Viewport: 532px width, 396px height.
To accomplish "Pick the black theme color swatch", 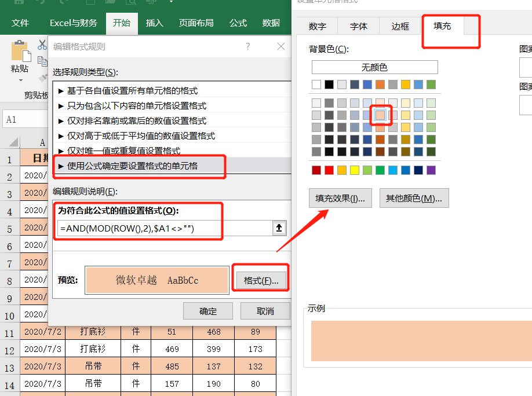I will (x=329, y=85).
